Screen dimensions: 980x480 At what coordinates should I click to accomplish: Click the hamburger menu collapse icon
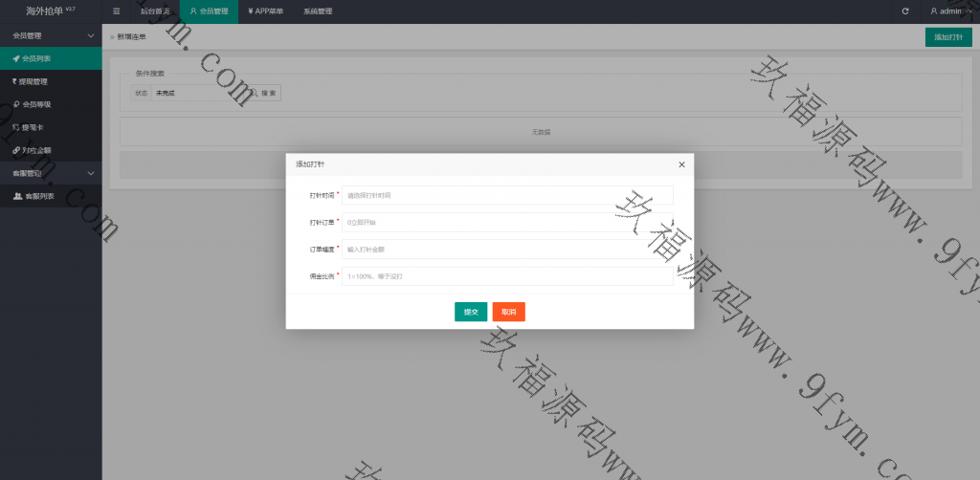tap(116, 11)
